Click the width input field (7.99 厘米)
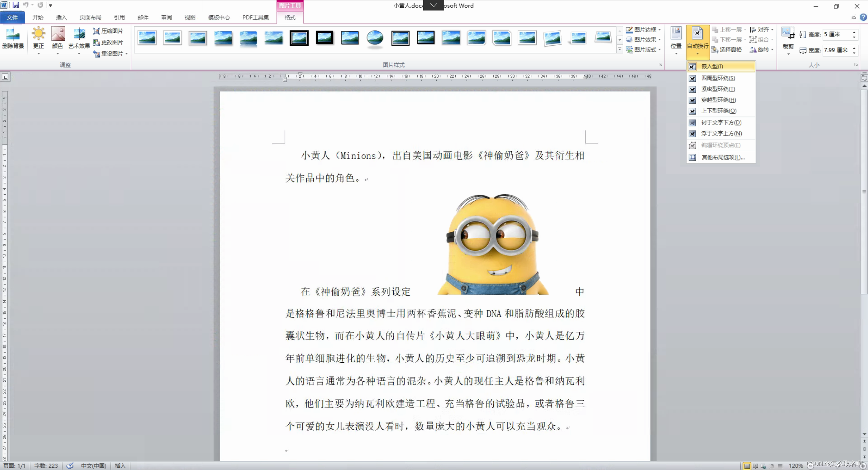This screenshot has width=868, height=470. pyautogui.click(x=836, y=50)
